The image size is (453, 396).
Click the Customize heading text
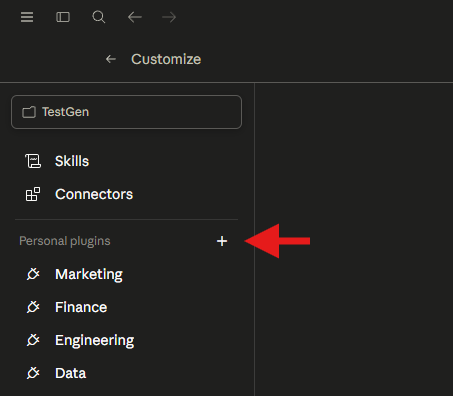pyautogui.click(x=166, y=59)
